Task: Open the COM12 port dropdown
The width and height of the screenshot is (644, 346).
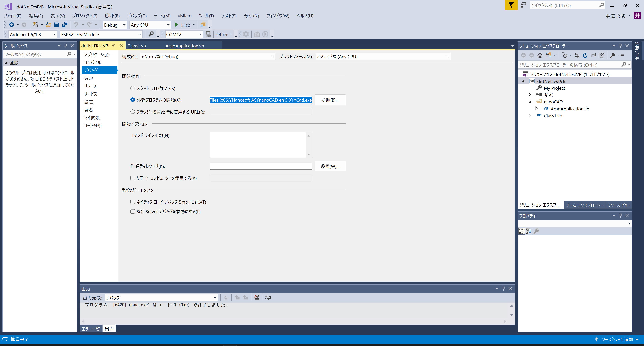Action: pyautogui.click(x=184, y=34)
